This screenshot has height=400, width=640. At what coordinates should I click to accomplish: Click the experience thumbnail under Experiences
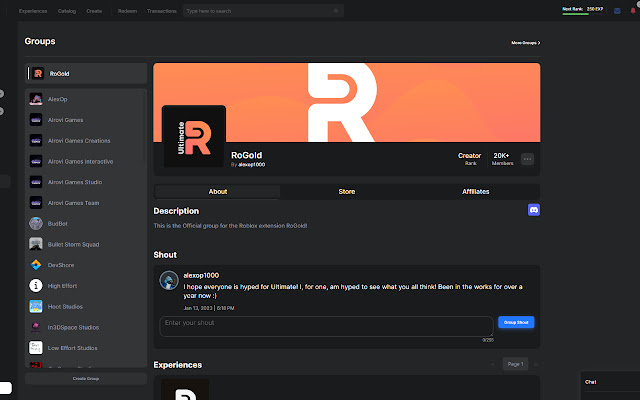point(185,390)
